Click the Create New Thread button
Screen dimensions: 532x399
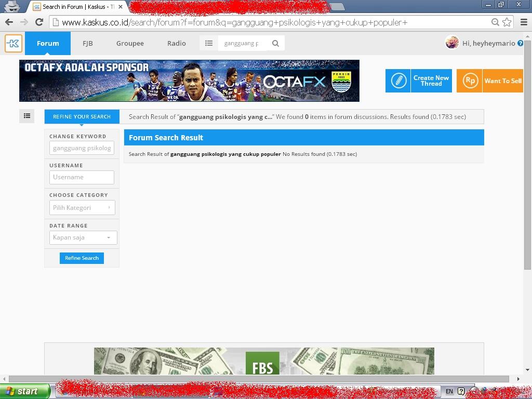419,81
